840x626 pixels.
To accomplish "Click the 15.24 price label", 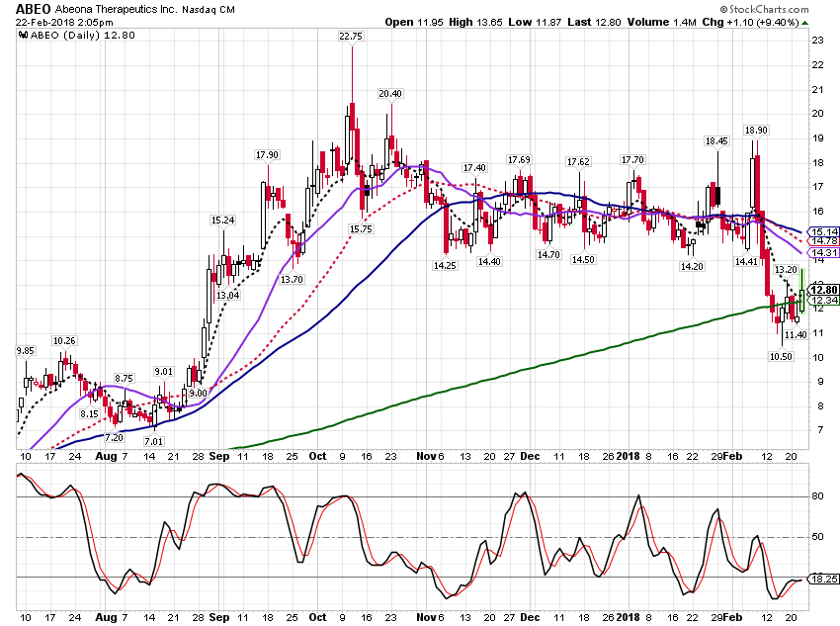I will pyautogui.click(x=222, y=221).
